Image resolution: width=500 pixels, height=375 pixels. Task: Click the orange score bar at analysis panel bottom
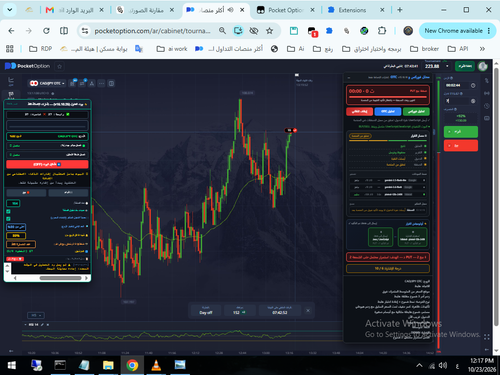[388, 269]
